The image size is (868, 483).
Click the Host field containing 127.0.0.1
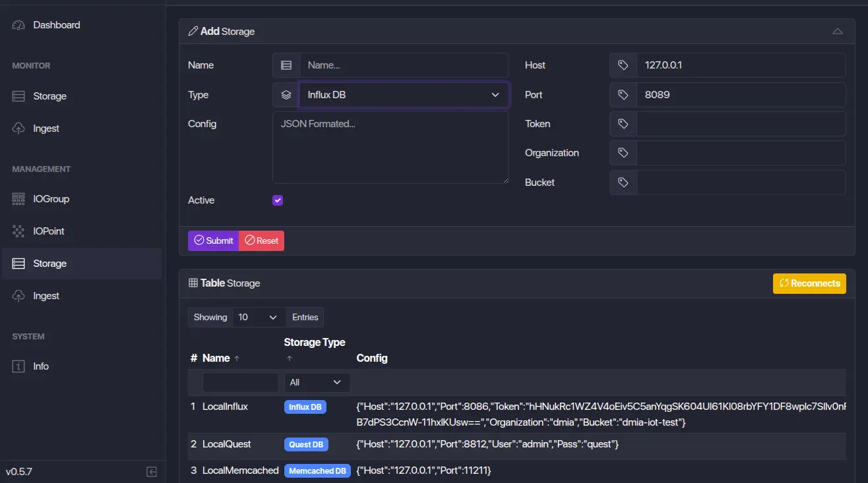click(741, 65)
